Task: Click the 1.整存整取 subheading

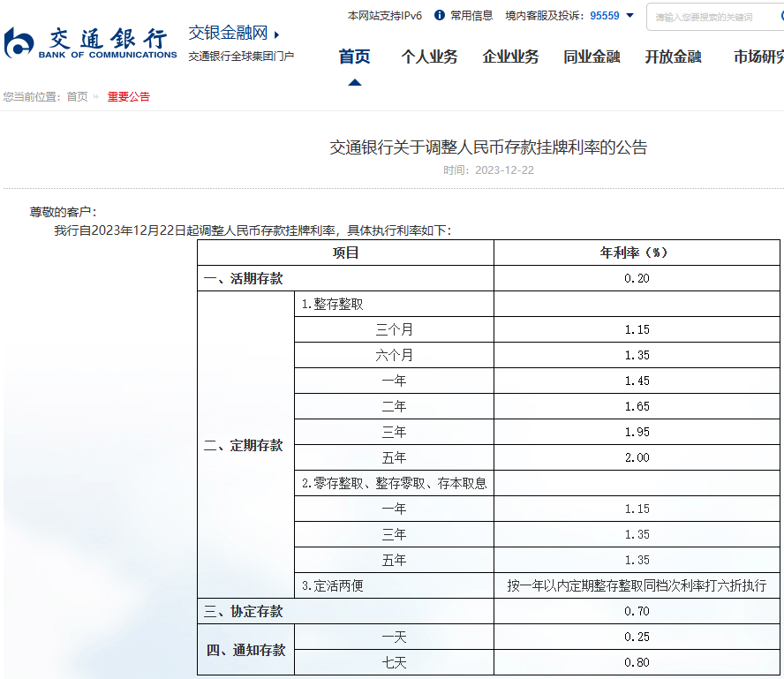Action: (333, 304)
